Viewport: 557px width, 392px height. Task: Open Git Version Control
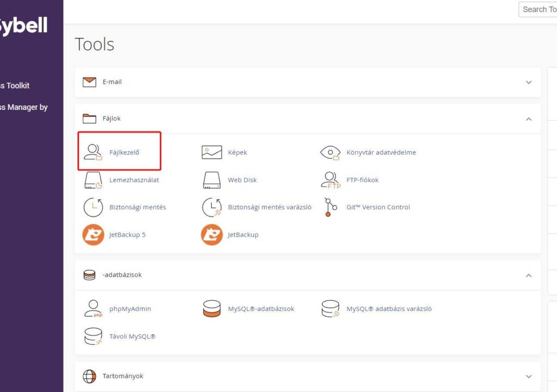pos(378,207)
